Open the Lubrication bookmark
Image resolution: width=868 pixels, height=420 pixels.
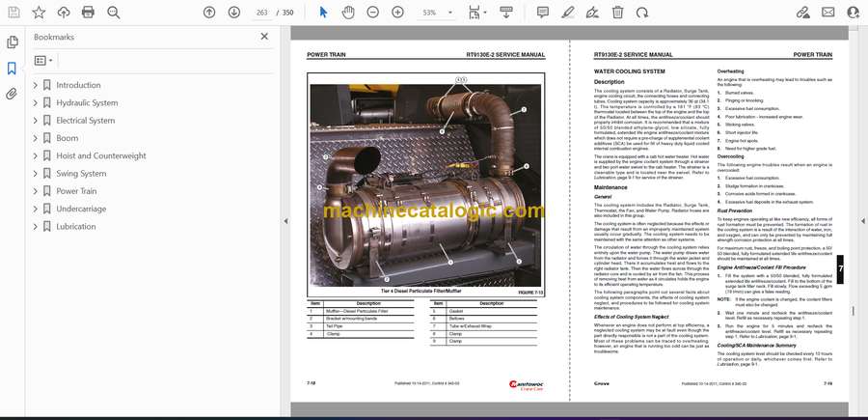75,227
